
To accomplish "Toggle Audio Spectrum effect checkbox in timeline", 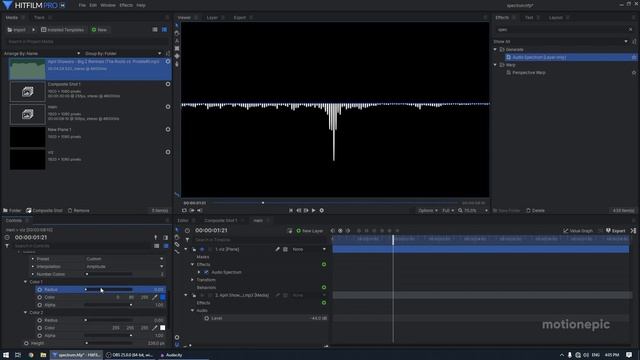I will coord(206,272).
